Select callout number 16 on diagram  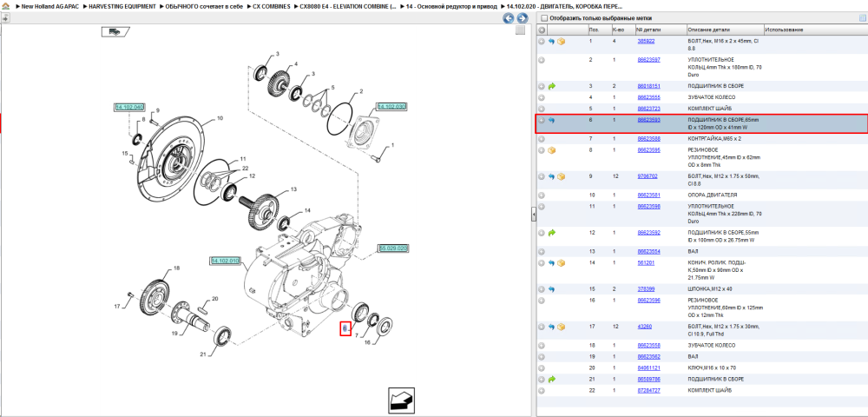367,343
